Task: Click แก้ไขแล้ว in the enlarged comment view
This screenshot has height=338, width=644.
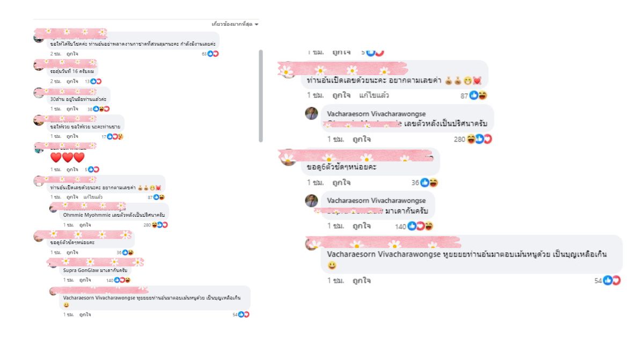Action: pyautogui.click(x=374, y=95)
